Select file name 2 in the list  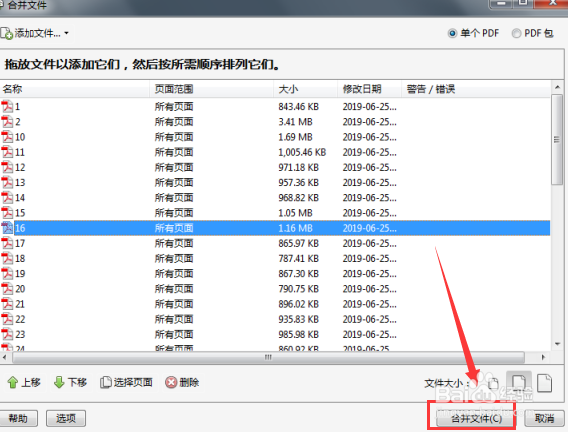(18, 122)
